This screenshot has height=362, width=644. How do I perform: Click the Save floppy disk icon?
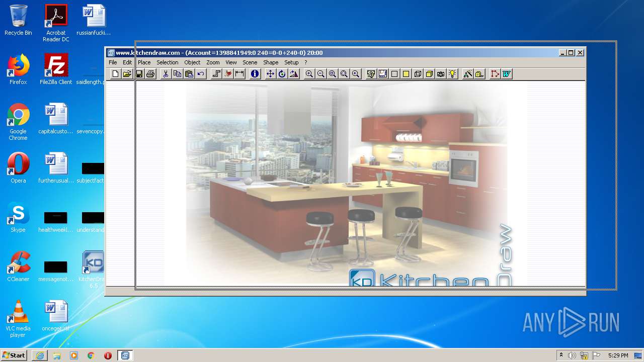click(139, 74)
